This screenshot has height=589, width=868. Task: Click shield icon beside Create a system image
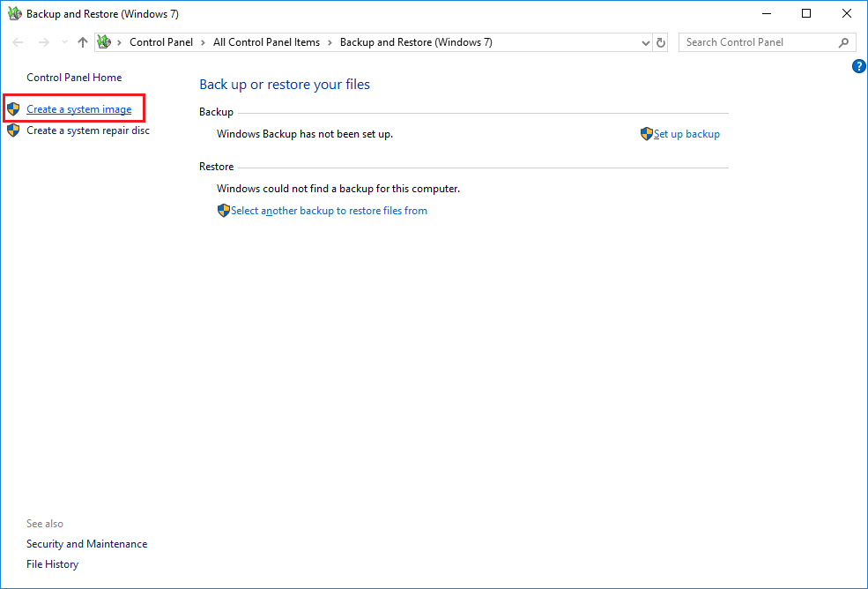(13, 109)
